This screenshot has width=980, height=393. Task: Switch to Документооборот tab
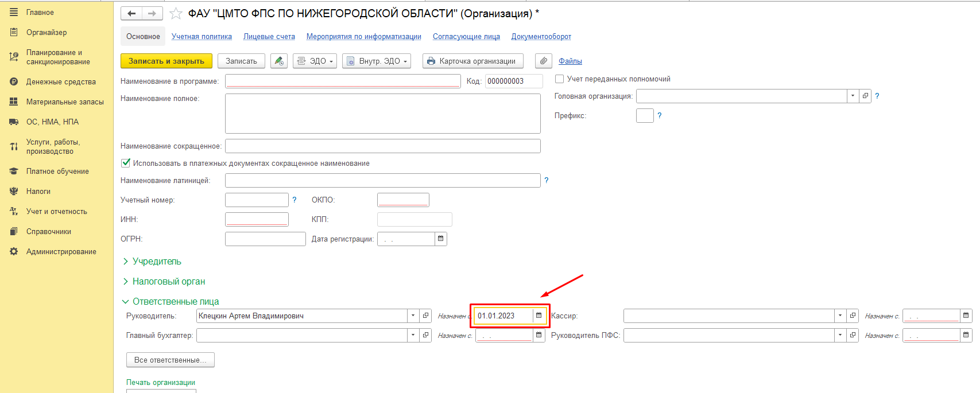tap(541, 37)
